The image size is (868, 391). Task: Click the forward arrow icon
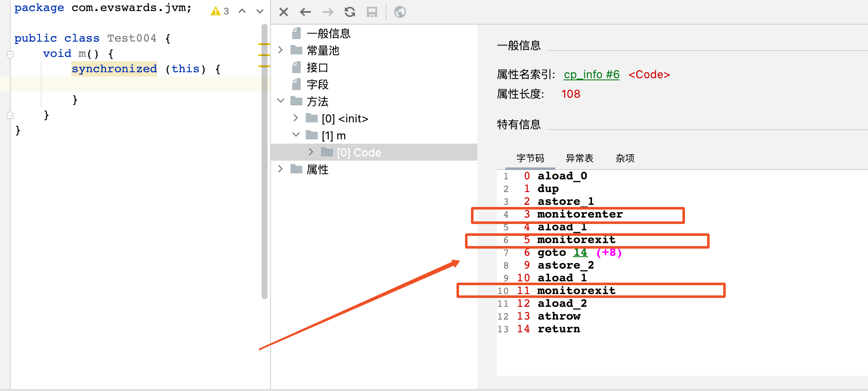click(328, 12)
